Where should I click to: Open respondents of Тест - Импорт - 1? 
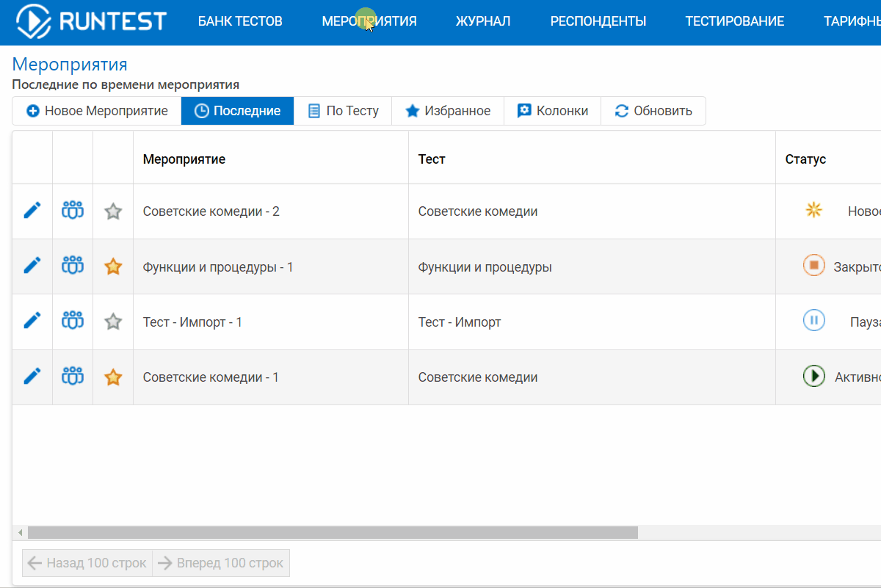(73, 321)
